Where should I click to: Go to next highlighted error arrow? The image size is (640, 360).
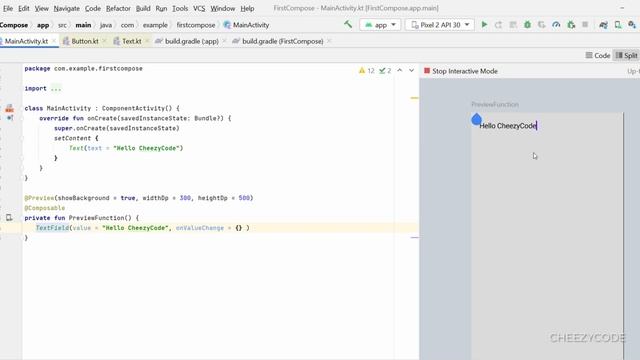point(411,71)
